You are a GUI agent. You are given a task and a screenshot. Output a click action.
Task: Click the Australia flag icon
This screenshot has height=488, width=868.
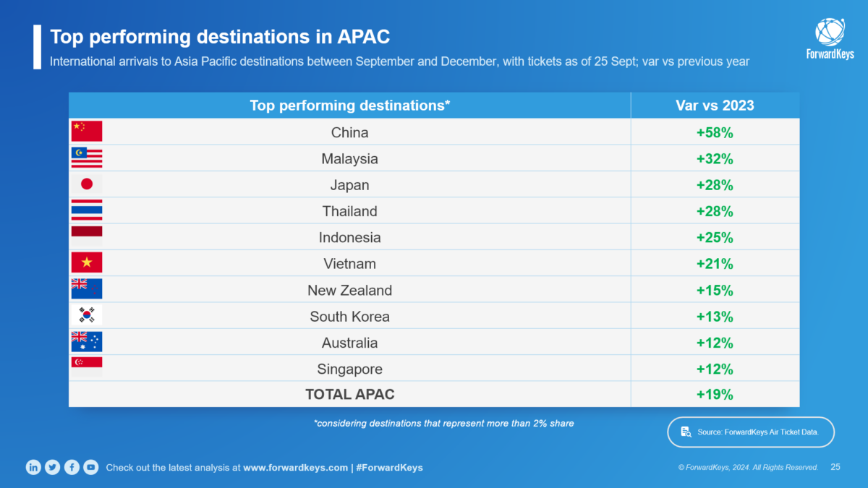87,342
